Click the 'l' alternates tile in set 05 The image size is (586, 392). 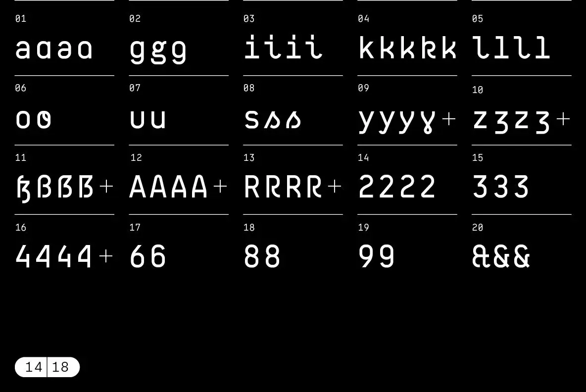[x=512, y=49]
